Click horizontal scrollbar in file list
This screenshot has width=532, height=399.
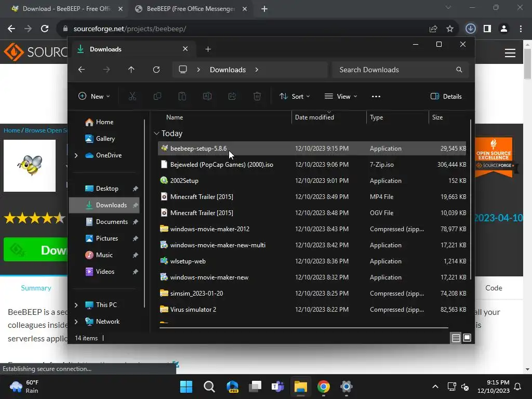point(303,328)
